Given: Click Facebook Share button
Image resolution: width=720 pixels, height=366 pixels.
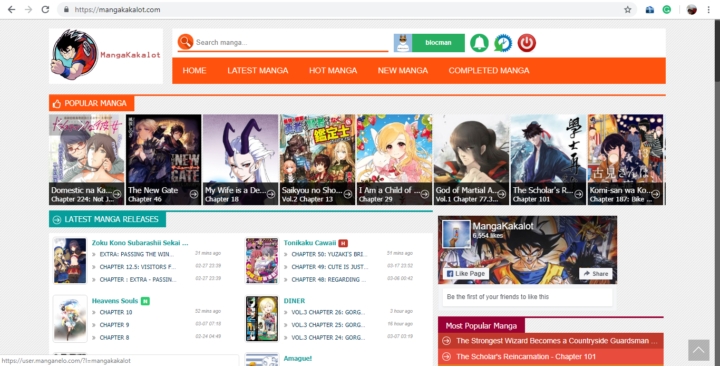Looking at the screenshot, I should (596, 273).
